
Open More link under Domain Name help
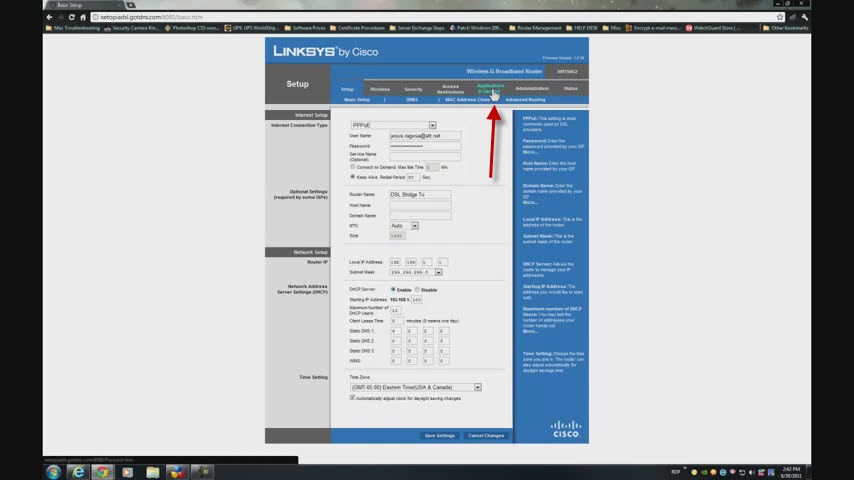[529, 202]
